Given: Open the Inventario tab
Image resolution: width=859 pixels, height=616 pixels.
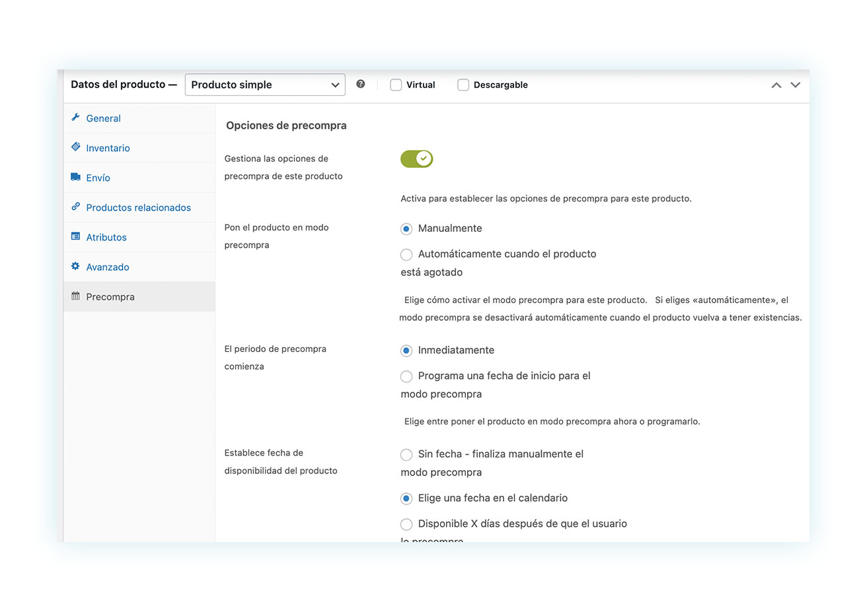Looking at the screenshot, I should (x=108, y=148).
